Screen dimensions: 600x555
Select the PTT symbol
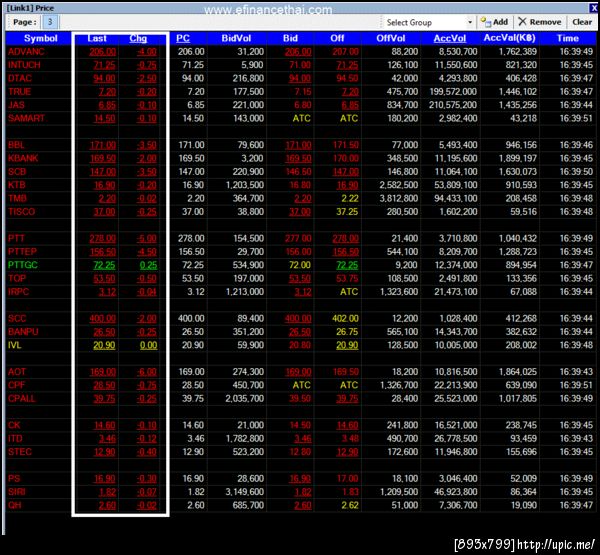click(16, 238)
